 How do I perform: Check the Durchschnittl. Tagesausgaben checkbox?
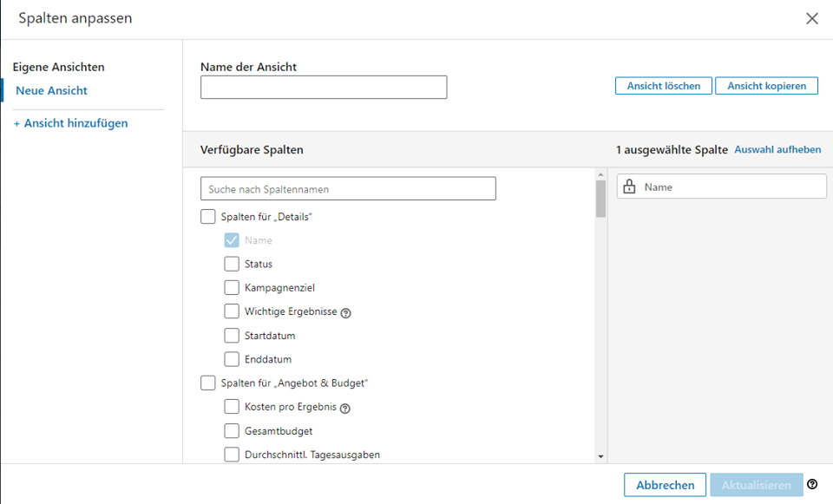tap(232, 455)
